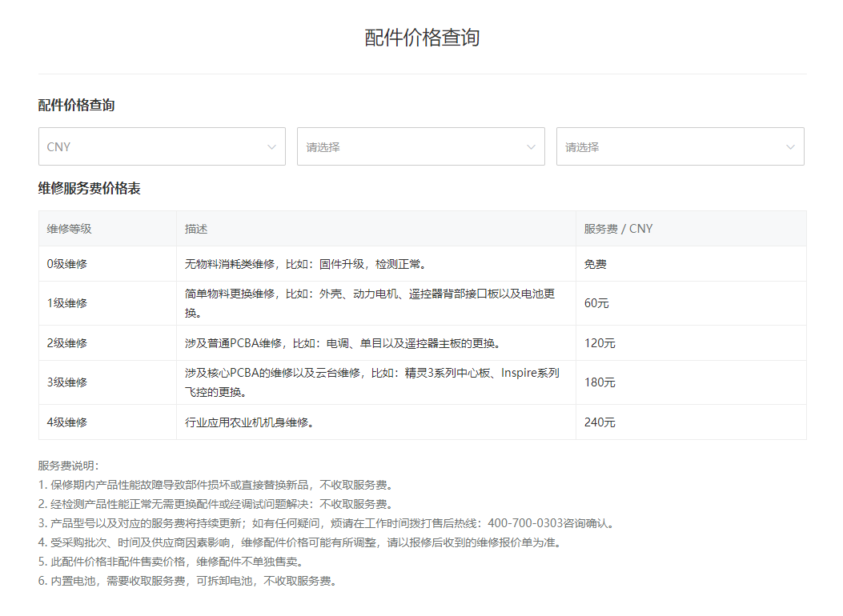Click note 5 about 此配件价格非配件售卖价格

pos(172,562)
